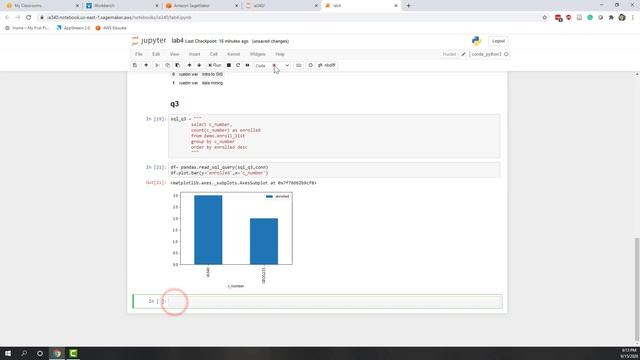
Task: Switch to the My Classrooms browser tab
Action: 42,6
